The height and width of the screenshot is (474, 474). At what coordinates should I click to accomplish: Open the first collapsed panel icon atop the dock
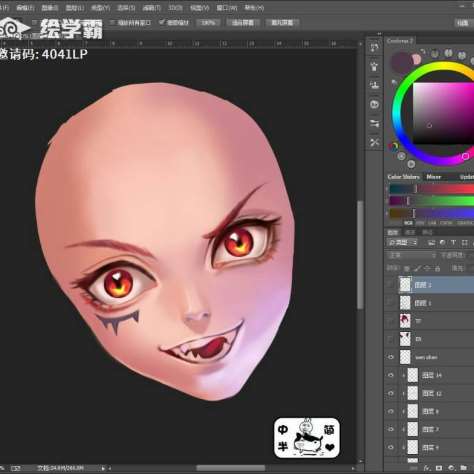click(374, 47)
